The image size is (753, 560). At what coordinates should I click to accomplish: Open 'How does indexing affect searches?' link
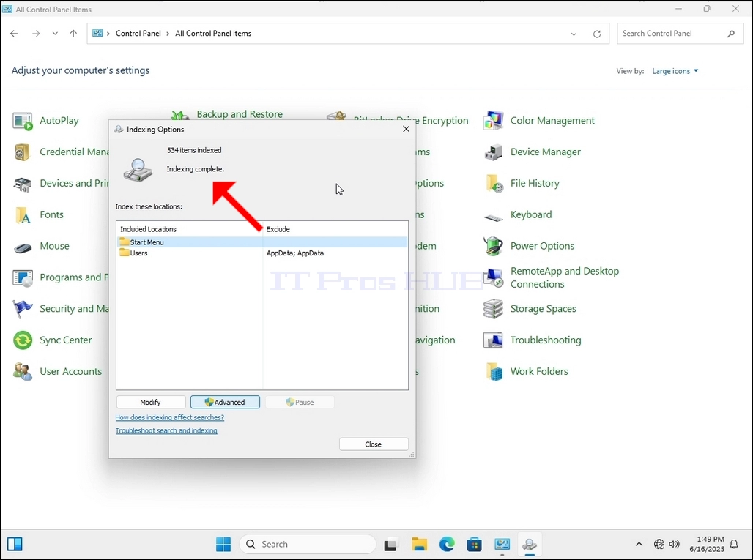[169, 417]
